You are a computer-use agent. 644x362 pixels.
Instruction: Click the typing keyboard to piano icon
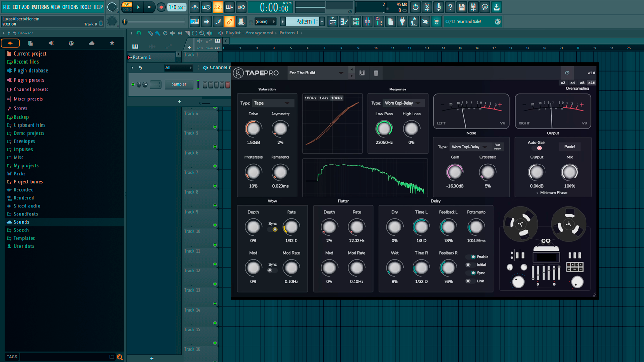(x=195, y=22)
